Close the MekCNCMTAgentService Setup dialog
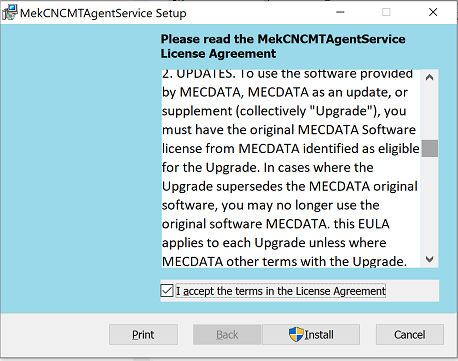The width and height of the screenshot is (458, 361). click(x=433, y=12)
